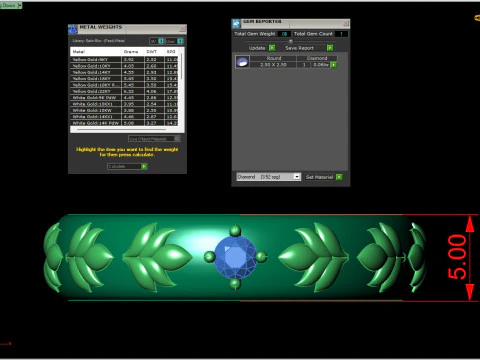
Task: Close the Gem Reporter panel
Action: 346,23
